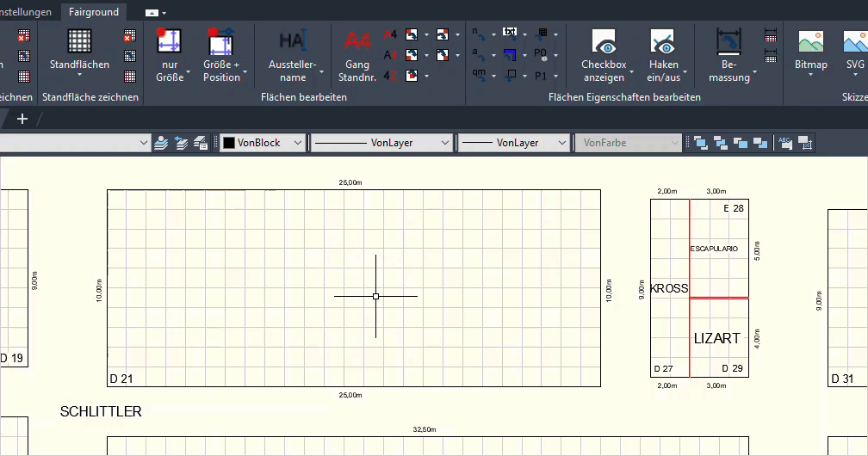Click the '5,00m' dimension text
The image size is (868, 456).
[757, 250]
